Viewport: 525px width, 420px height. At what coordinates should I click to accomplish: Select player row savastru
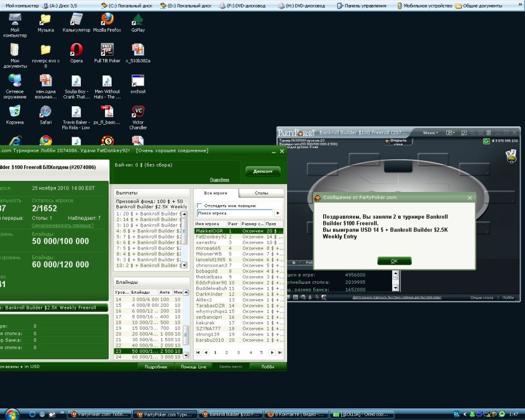239,242
